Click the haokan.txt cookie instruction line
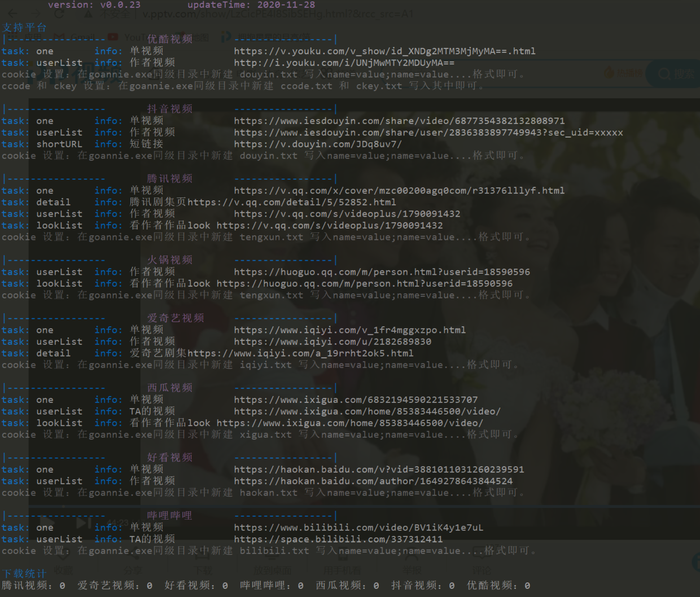 coord(263,493)
